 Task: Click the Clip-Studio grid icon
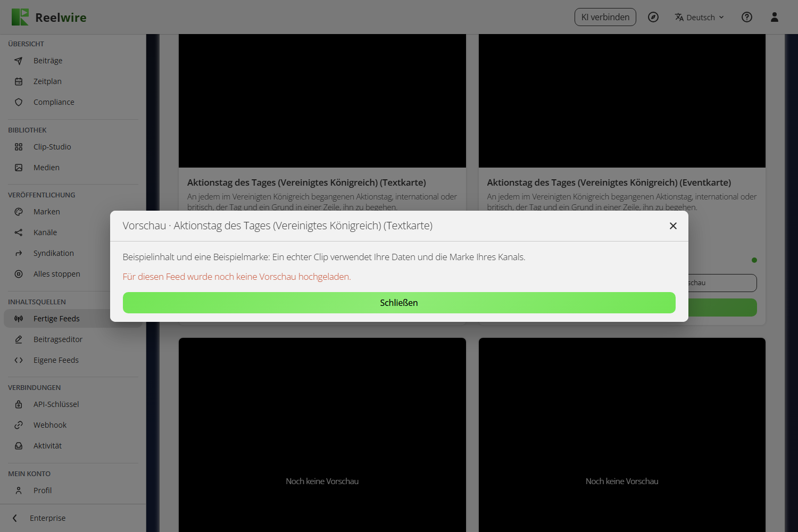[19, 147]
